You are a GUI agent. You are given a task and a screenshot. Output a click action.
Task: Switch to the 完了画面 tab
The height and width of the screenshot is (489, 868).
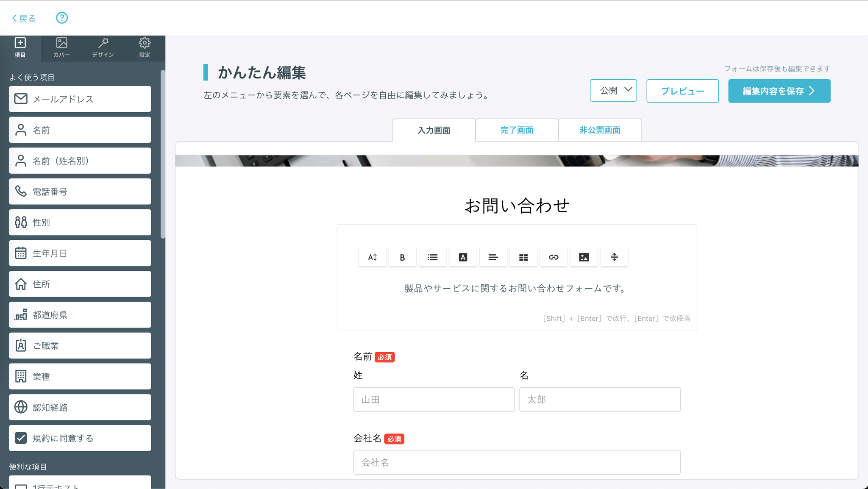click(517, 130)
